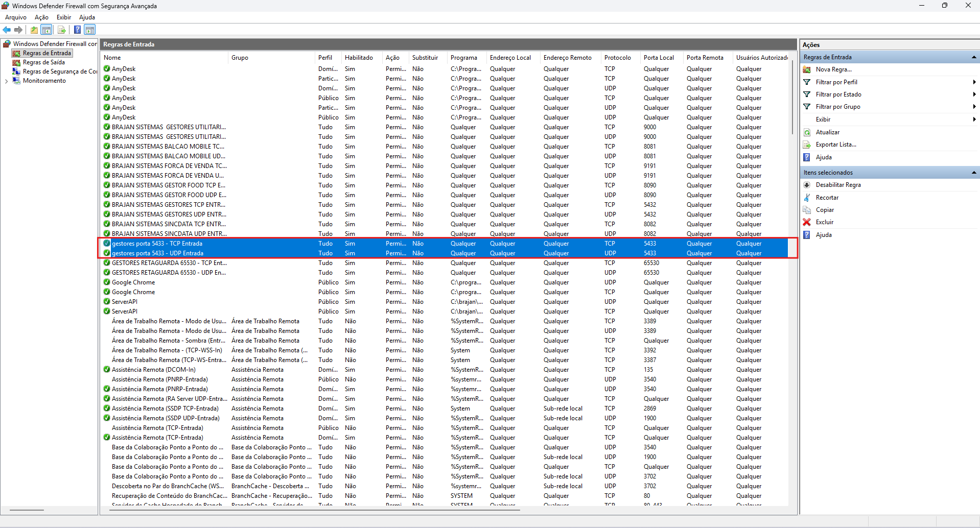Open the Filtrar por Perfil submenu arrow
Screen dimensions: 980x528
(x=974, y=82)
